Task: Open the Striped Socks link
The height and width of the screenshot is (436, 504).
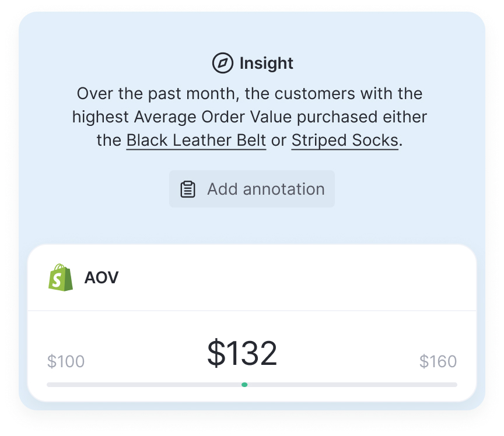Action: pyautogui.click(x=345, y=140)
